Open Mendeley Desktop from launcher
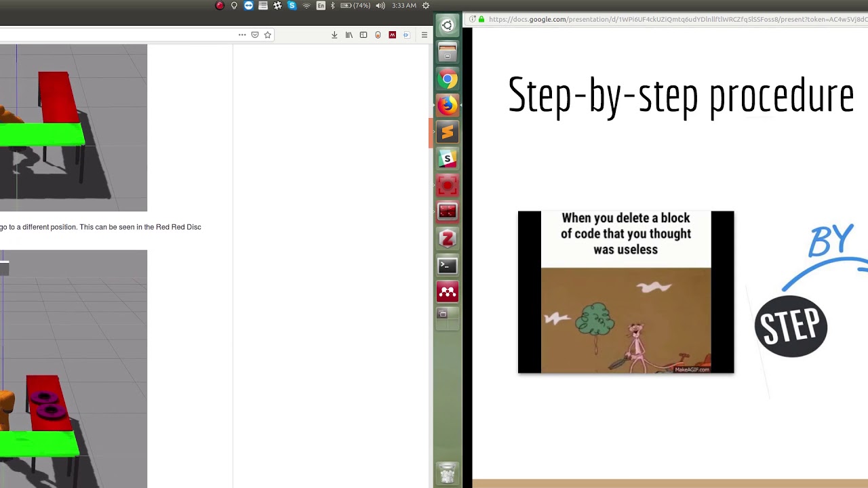 pos(447,292)
